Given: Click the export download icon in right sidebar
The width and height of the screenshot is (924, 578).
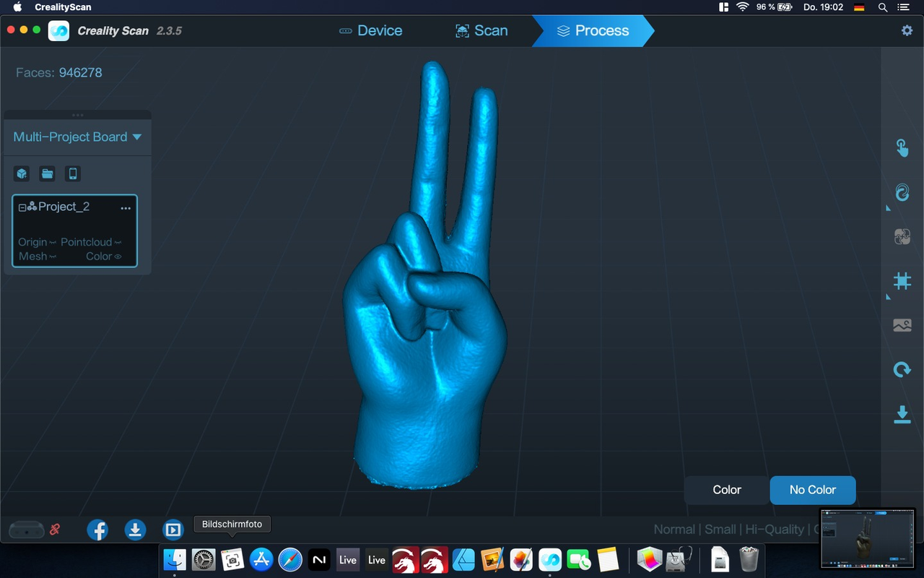Looking at the screenshot, I should [902, 414].
